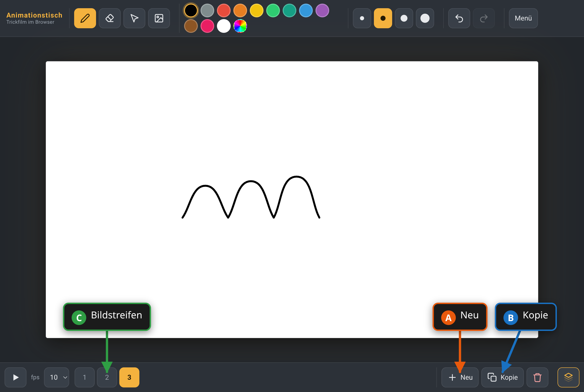584x392 pixels.
Task: Pick the gray color swatch
Action: 207,10
